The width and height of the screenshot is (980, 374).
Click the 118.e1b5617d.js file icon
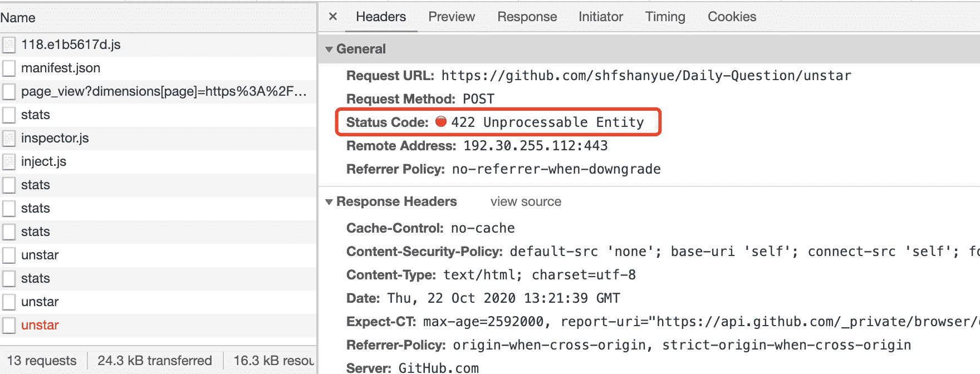[x=9, y=45]
